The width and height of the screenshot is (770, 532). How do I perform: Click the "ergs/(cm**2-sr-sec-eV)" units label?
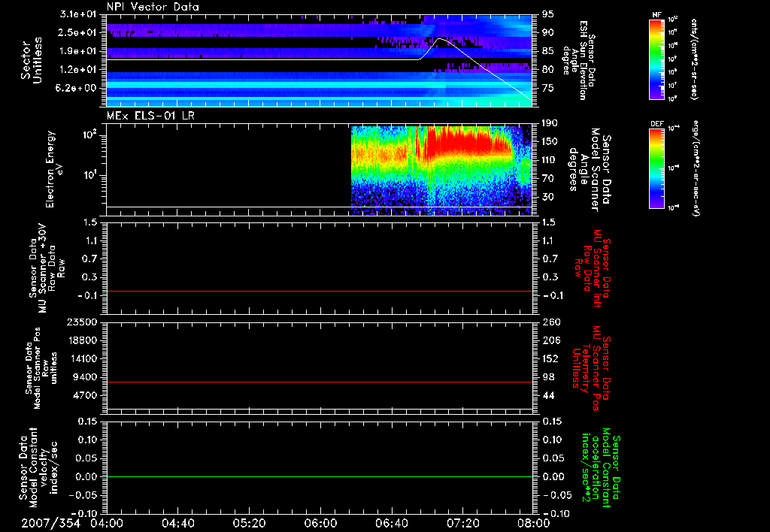pyautogui.click(x=696, y=168)
